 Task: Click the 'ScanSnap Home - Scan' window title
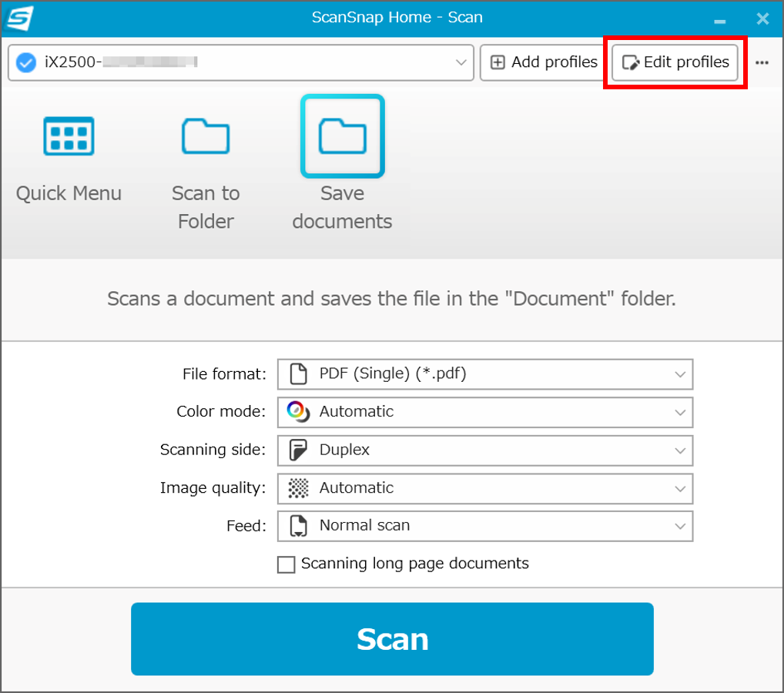(x=397, y=18)
